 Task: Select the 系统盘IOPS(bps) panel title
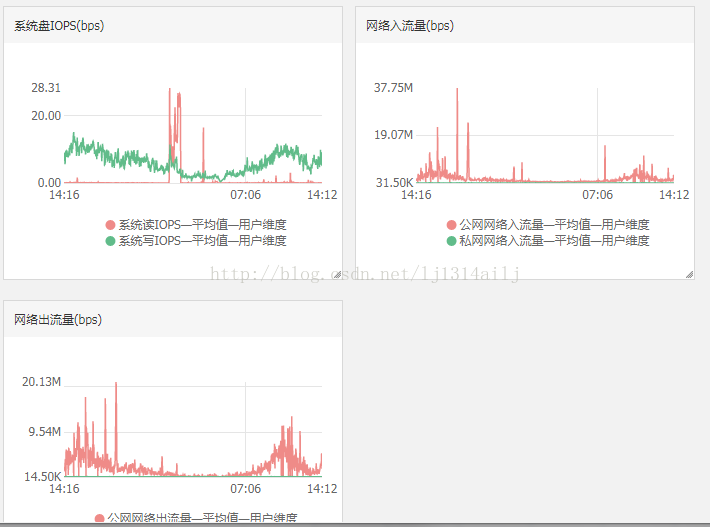pyautogui.click(x=59, y=26)
